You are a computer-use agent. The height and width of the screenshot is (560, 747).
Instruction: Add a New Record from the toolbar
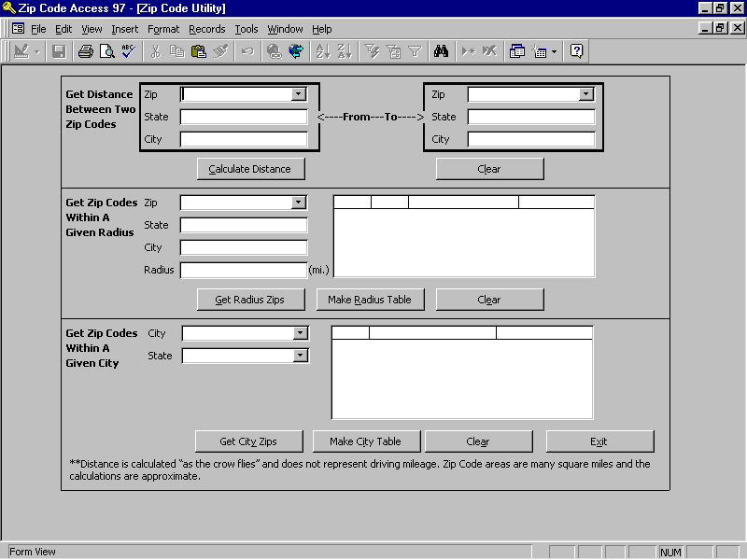click(469, 51)
